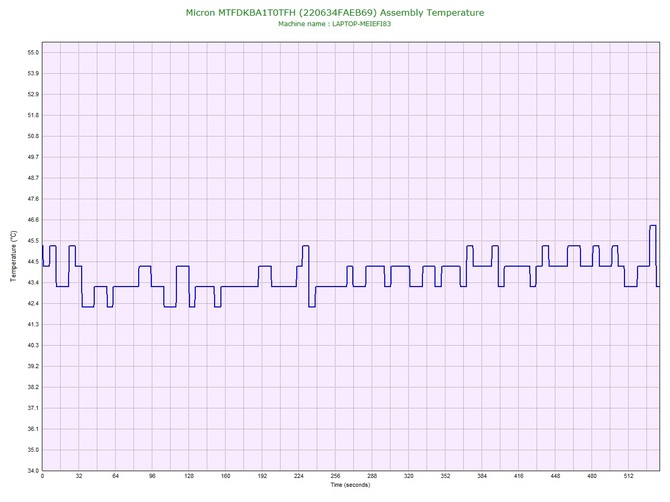Select the 160 seconds time tick
Image resolution: width=670 pixels, height=502 pixels.
point(226,476)
